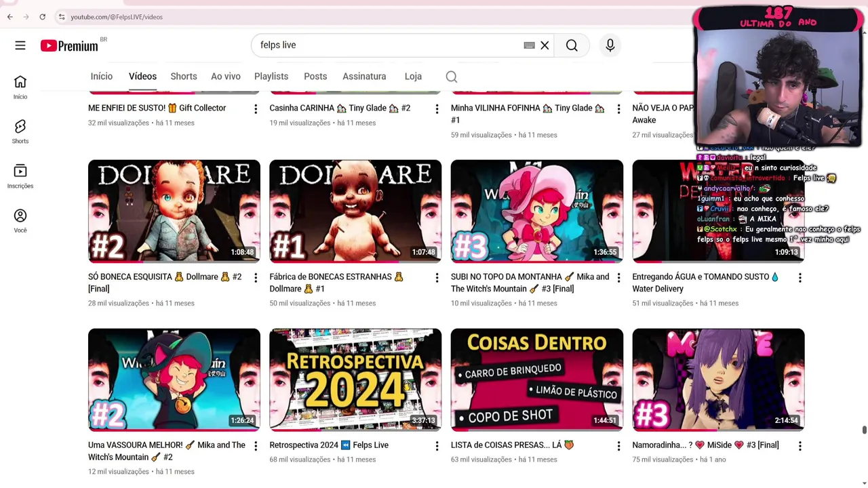Open title Casinha CARINHA Tiny Glade #2

[x=340, y=108]
